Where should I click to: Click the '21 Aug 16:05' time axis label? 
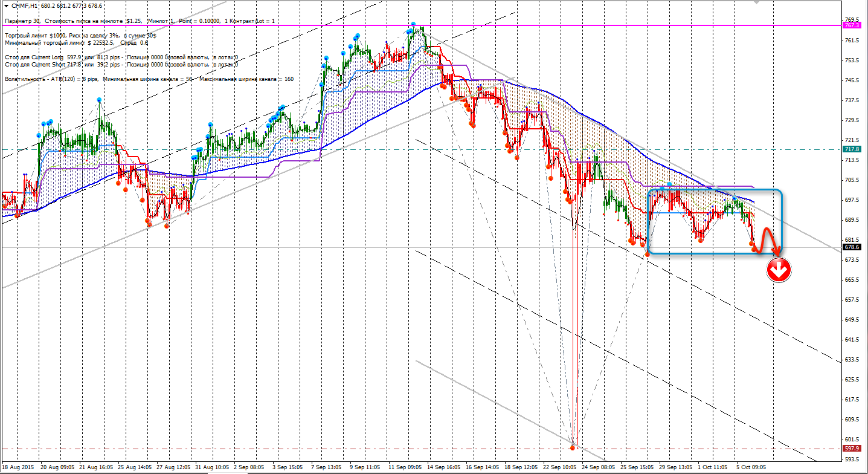pyautogui.click(x=97, y=467)
